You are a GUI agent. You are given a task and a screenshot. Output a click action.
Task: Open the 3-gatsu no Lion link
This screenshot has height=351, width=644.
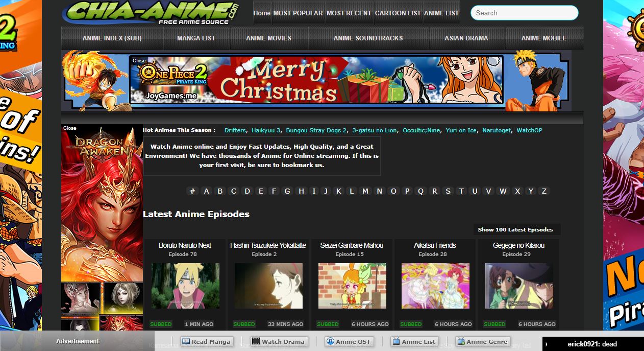coord(375,130)
